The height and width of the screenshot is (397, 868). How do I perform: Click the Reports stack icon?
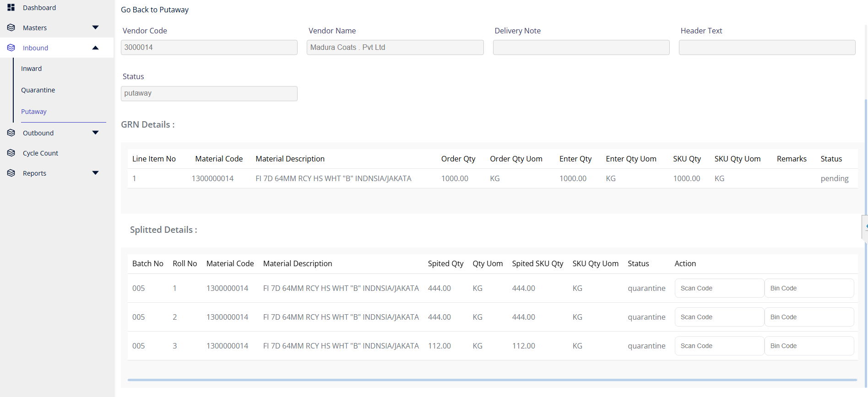coord(11,173)
